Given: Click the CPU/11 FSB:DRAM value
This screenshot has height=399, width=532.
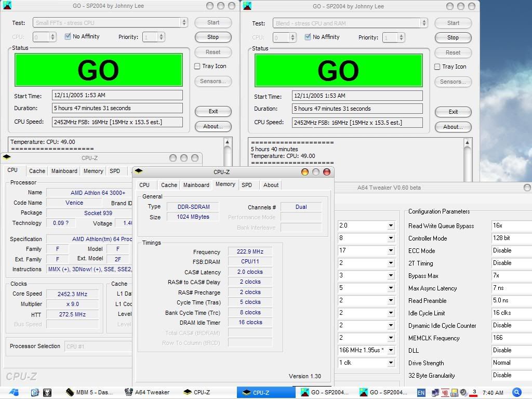Looking at the screenshot, I should pyautogui.click(x=250, y=262).
